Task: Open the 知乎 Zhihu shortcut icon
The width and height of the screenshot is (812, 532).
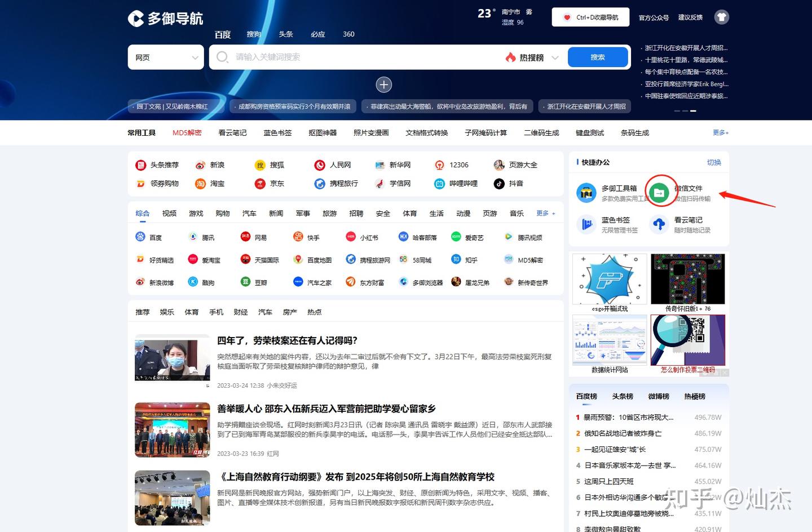Action: tap(456, 259)
